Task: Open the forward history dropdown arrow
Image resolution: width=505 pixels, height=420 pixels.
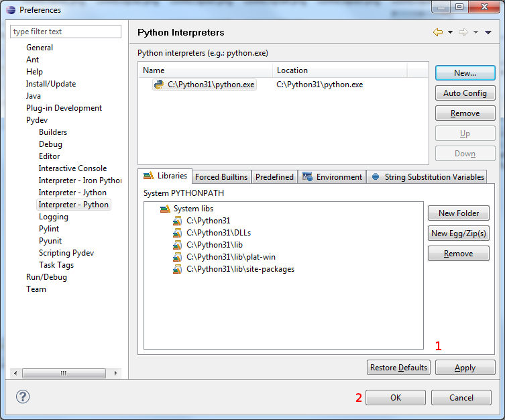Action: [475, 32]
